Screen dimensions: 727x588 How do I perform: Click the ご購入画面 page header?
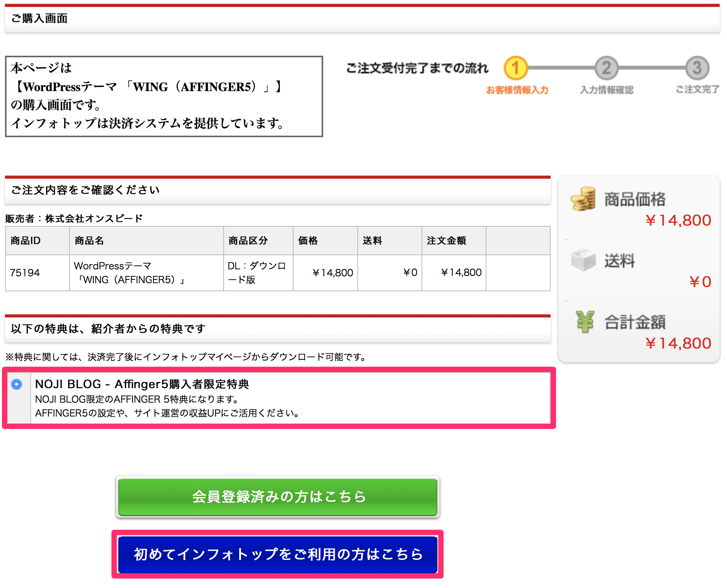[x=39, y=18]
